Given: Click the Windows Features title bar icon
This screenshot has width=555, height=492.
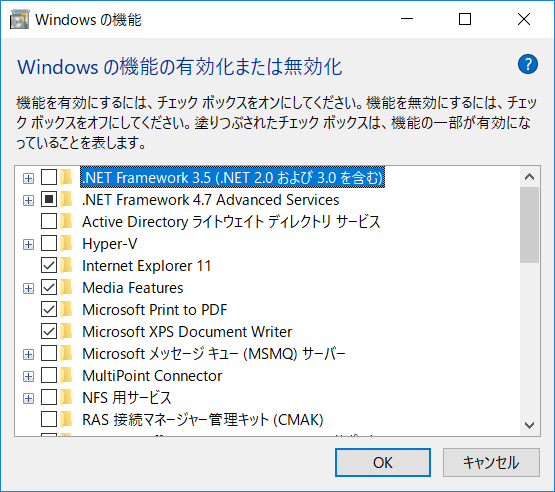Looking at the screenshot, I should click(19, 19).
